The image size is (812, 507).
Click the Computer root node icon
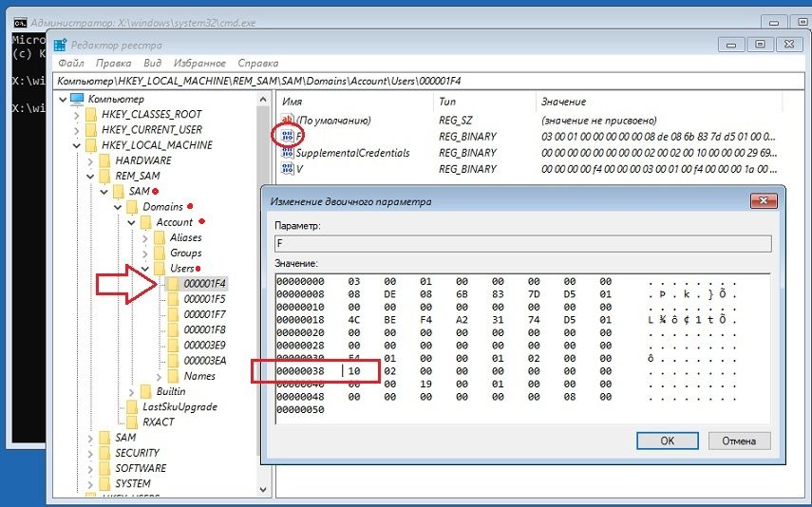[x=78, y=99]
